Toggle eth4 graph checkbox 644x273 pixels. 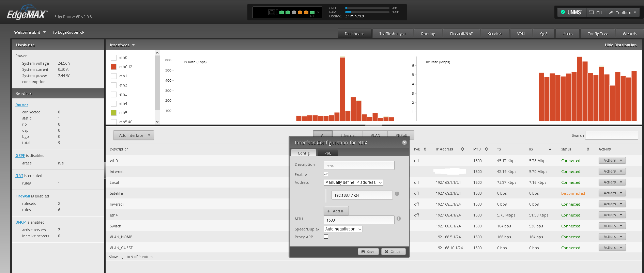coord(114,103)
